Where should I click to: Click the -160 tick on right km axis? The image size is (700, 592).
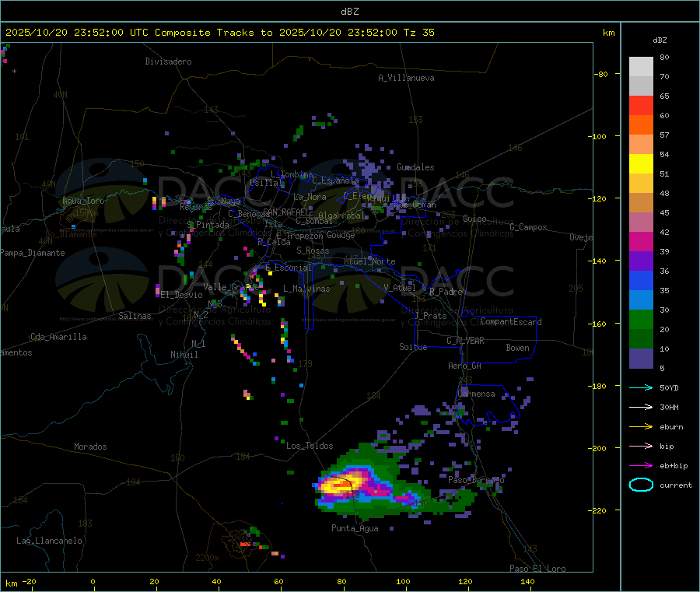pyautogui.click(x=599, y=324)
